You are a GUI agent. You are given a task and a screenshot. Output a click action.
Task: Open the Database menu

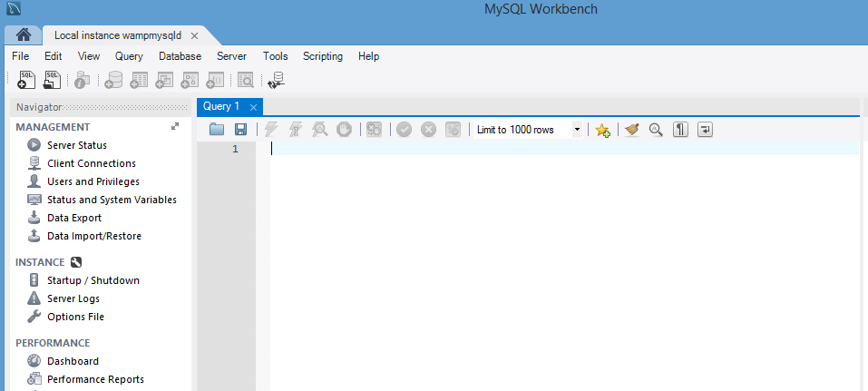(180, 56)
